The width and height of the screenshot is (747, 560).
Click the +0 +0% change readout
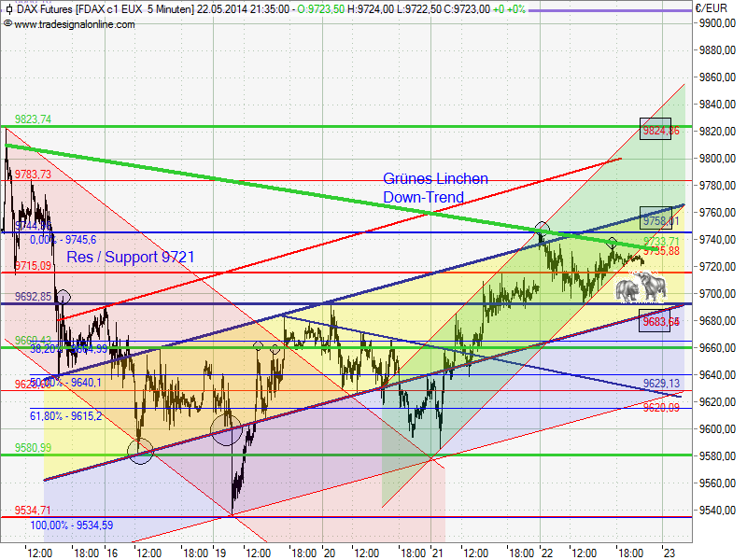coord(509,9)
